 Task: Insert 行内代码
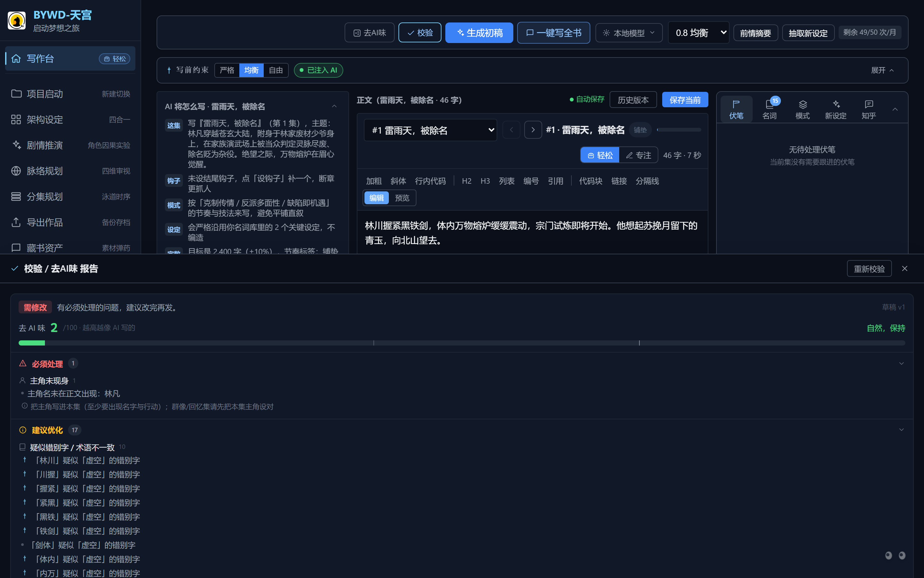point(430,181)
